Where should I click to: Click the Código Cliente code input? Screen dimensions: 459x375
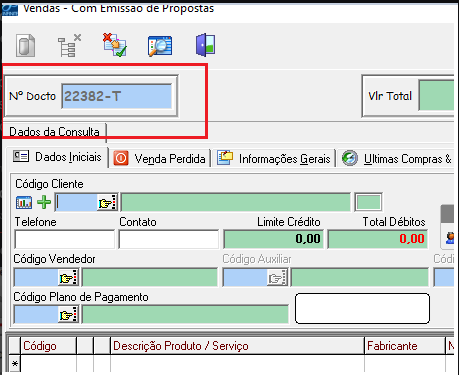[76, 202]
